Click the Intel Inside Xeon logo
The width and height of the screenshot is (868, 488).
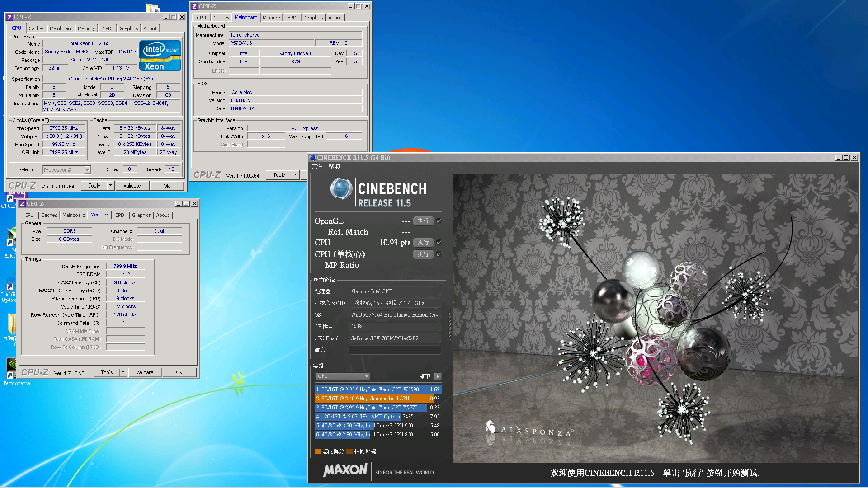point(160,56)
